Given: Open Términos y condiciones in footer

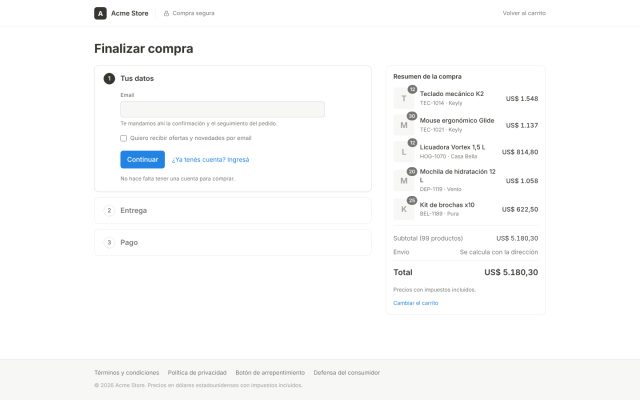Looking at the screenshot, I should 127,373.
